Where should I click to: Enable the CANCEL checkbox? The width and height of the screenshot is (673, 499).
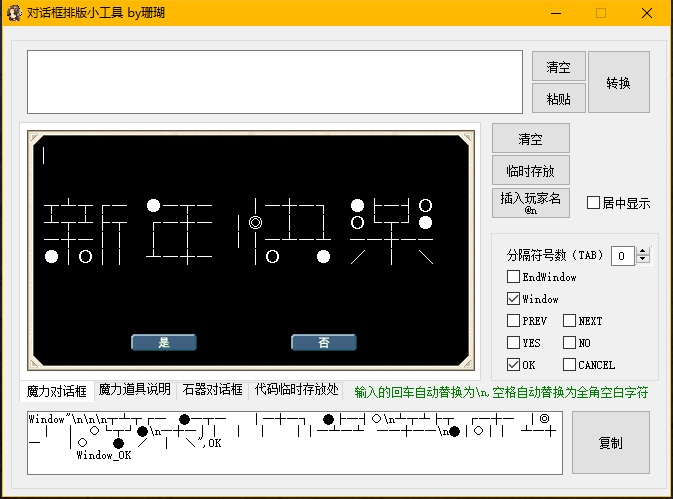pyautogui.click(x=569, y=365)
